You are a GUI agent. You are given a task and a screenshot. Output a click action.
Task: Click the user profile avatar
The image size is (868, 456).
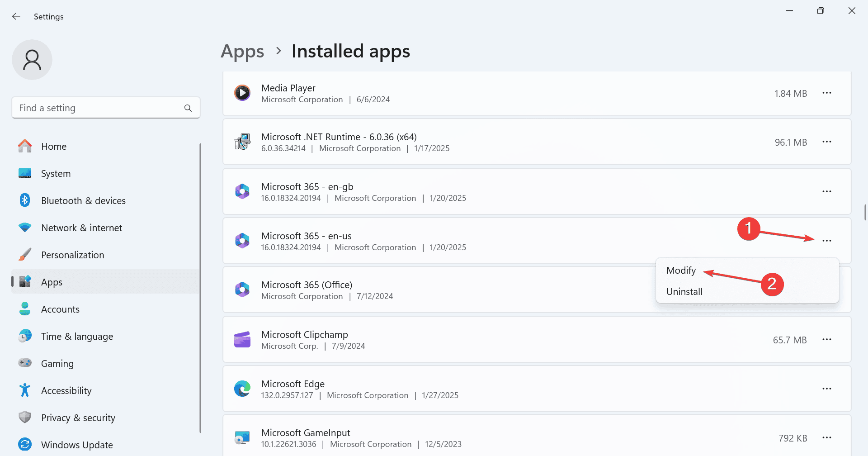[x=32, y=60]
